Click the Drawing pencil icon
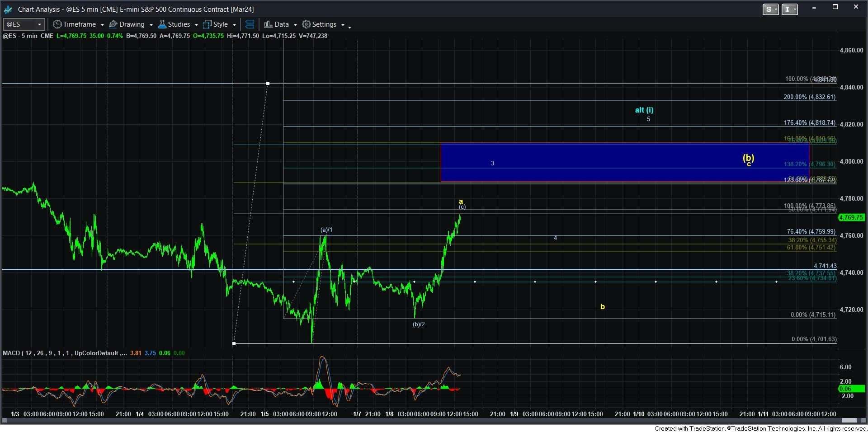This screenshot has width=868, height=432. click(113, 24)
